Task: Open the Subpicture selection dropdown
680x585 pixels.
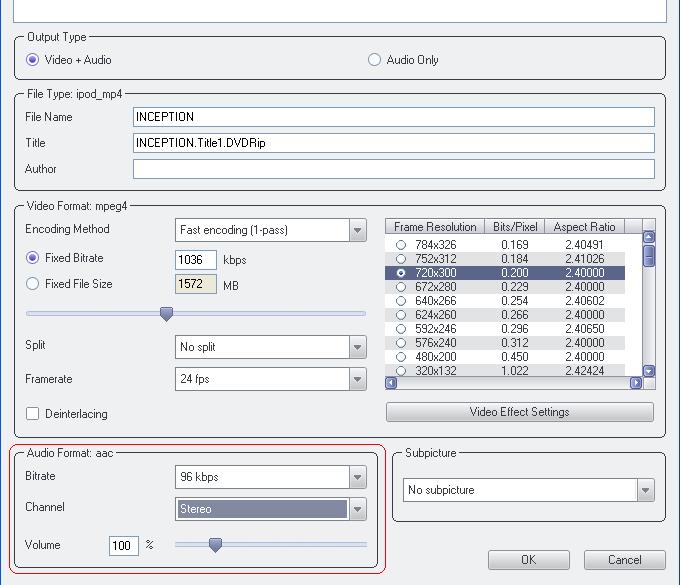Action: coord(645,490)
